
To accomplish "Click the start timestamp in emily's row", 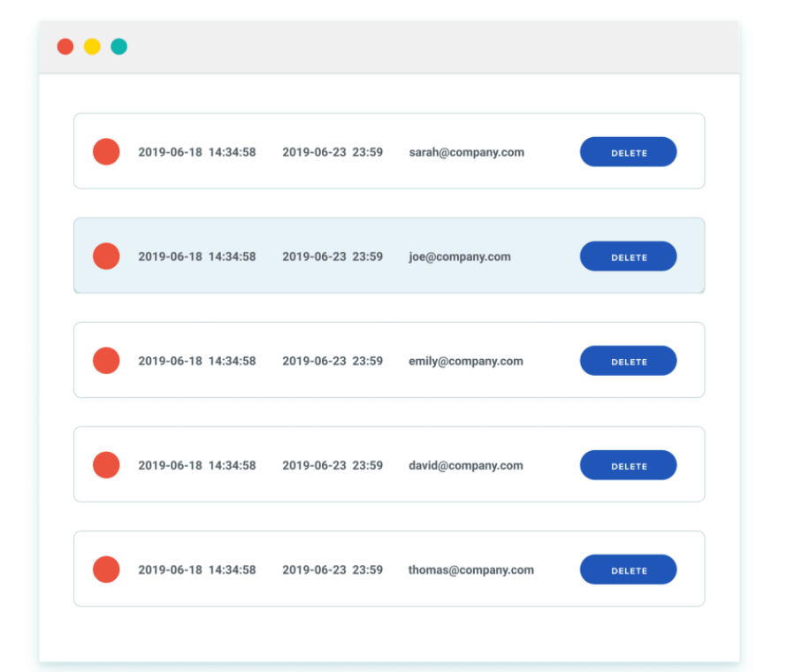I will (197, 360).
